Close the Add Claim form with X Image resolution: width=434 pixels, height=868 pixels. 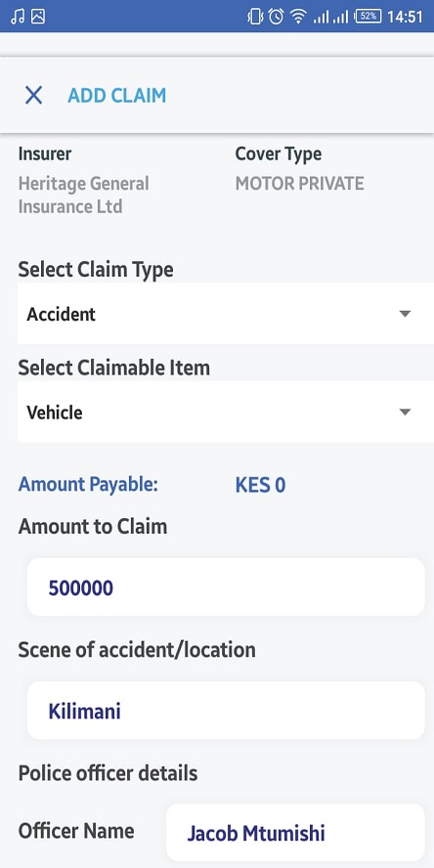pyautogui.click(x=34, y=95)
